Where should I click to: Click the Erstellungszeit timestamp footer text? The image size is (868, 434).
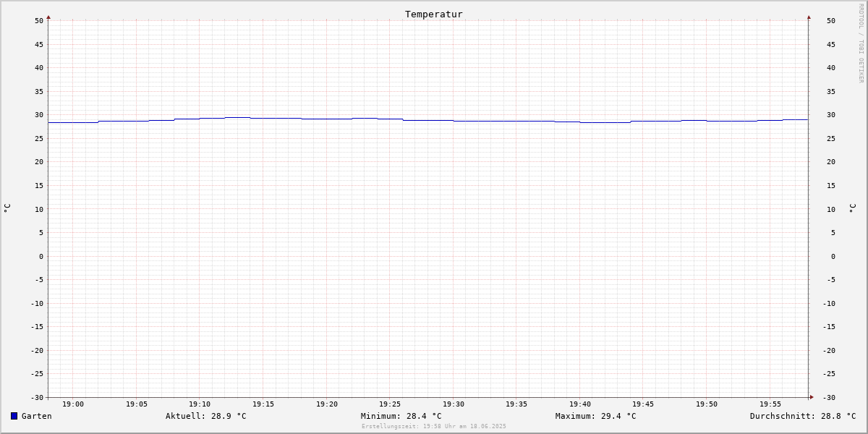[x=434, y=427]
